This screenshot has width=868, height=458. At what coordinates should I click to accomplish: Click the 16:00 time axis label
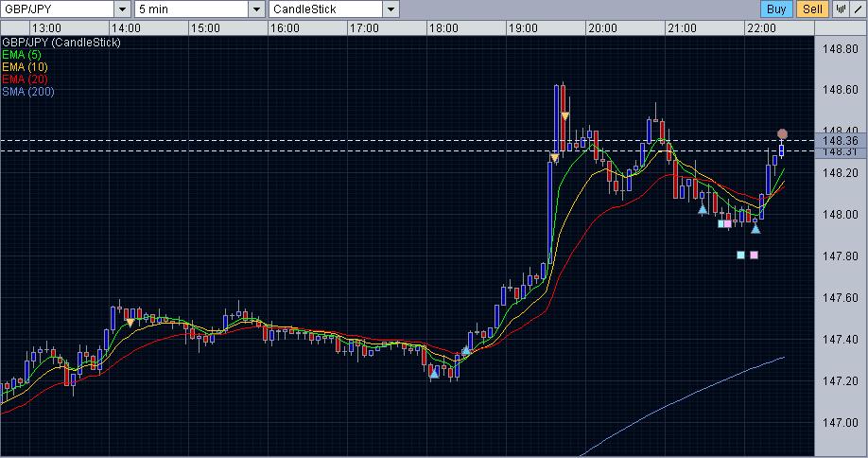coord(285,28)
